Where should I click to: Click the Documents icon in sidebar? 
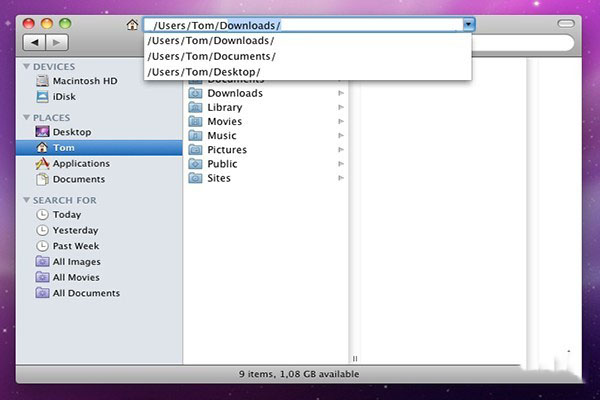point(42,179)
